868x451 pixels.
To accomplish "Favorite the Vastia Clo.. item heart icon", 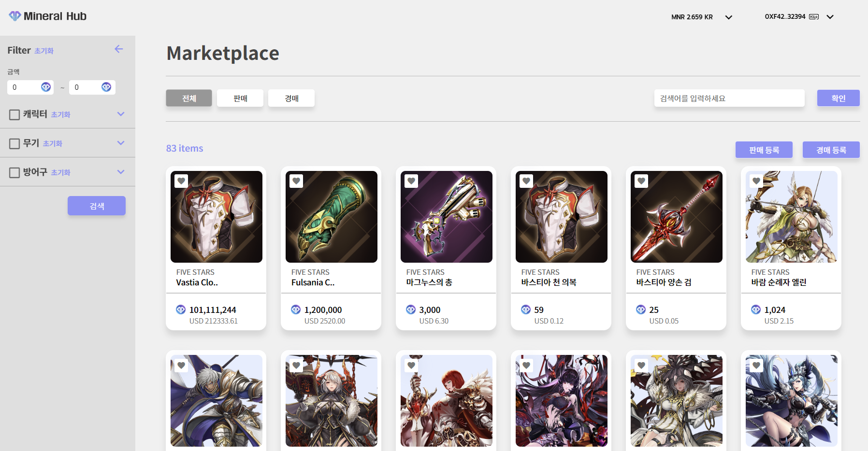I will [181, 181].
